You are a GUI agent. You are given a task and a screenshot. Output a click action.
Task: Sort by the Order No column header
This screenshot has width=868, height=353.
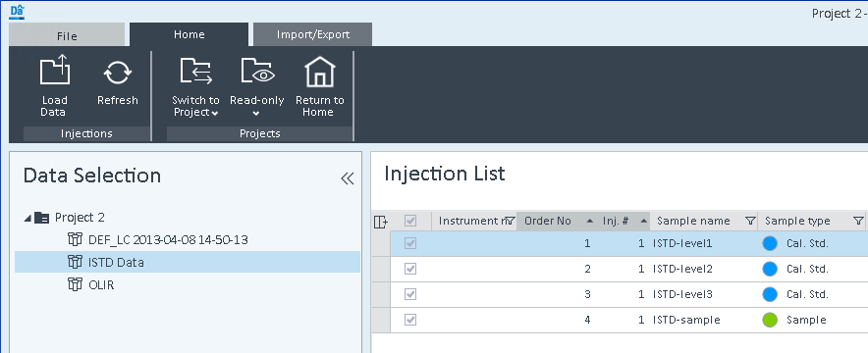[x=548, y=221]
